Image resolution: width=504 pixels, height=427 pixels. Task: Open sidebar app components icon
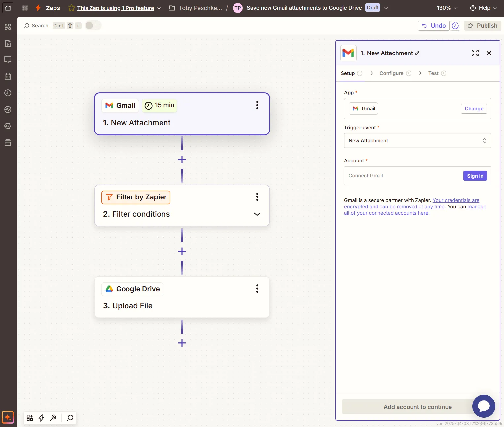pyautogui.click(x=8, y=27)
